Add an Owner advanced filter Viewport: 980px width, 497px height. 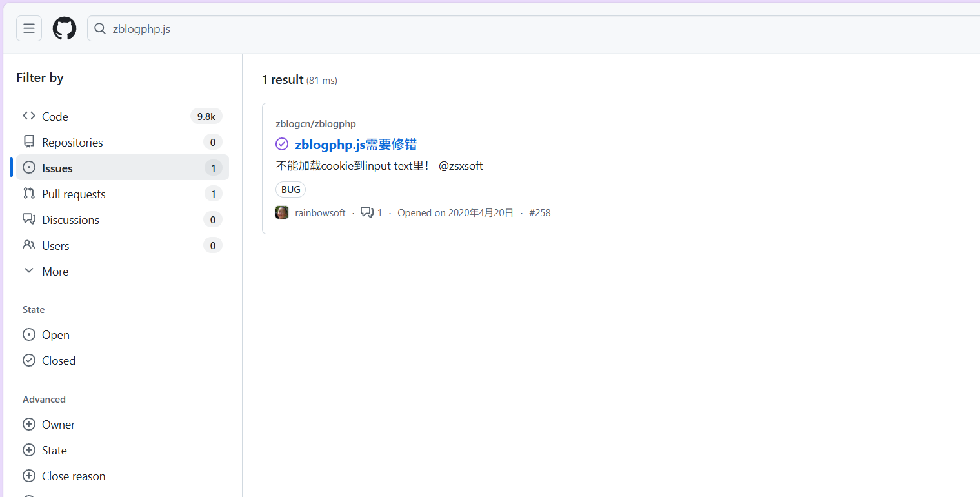pyautogui.click(x=123, y=424)
